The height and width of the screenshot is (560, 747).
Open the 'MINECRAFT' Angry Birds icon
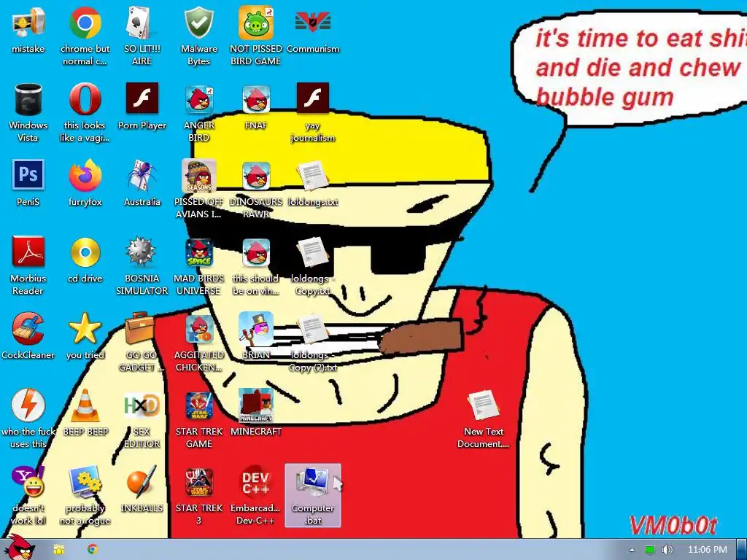(x=256, y=414)
